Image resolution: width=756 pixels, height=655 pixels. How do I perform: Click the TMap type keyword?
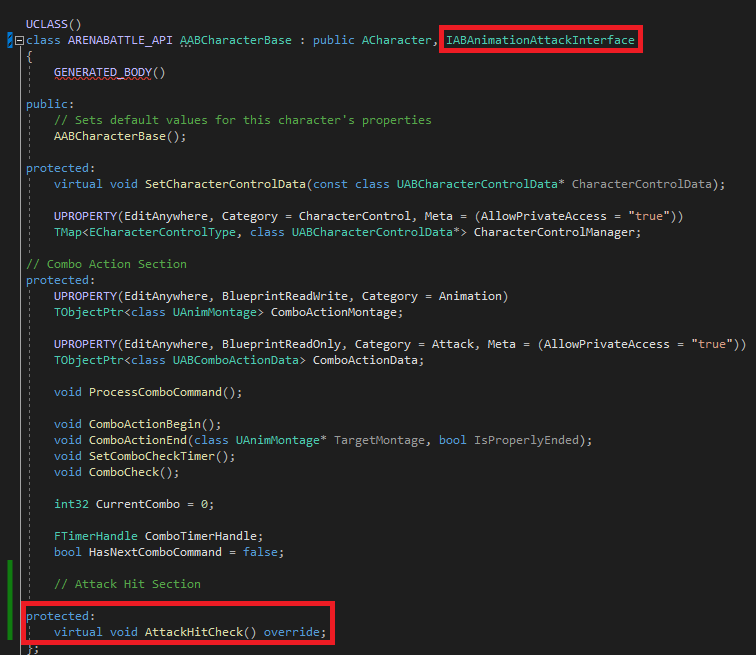coord(68,232)
